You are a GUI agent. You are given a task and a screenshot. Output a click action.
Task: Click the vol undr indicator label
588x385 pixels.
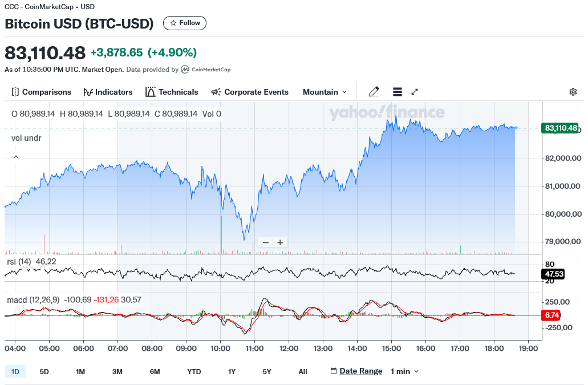pyautogui.click(x=26, y=138)
